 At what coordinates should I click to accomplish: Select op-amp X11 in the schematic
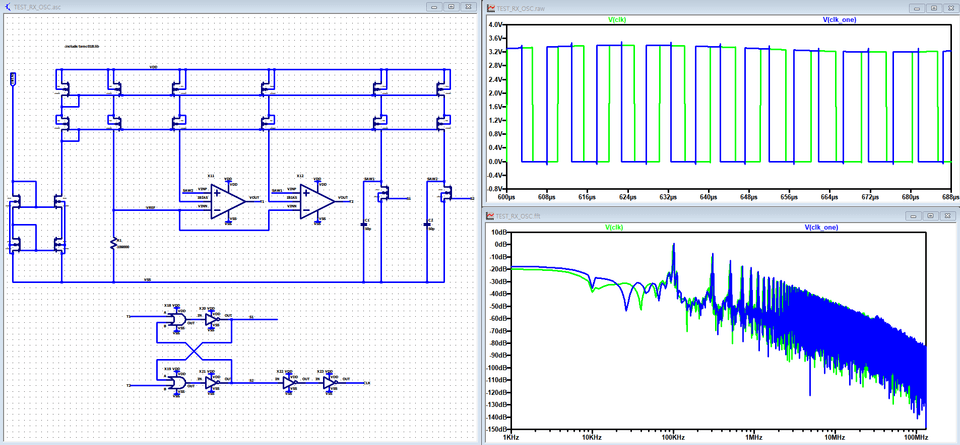click(228, 201)
